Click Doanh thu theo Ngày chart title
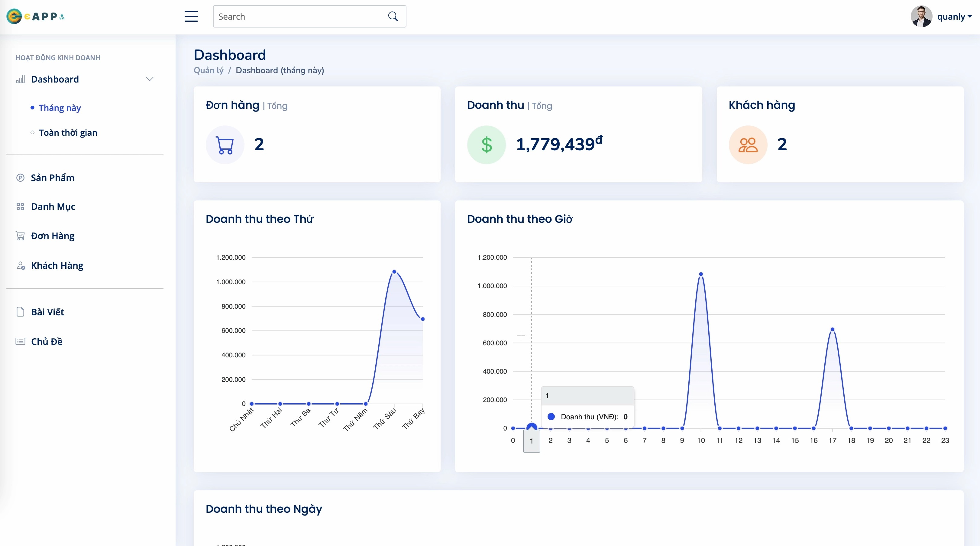This screenshot has width=980, height=546. click(x=264, y=509)
